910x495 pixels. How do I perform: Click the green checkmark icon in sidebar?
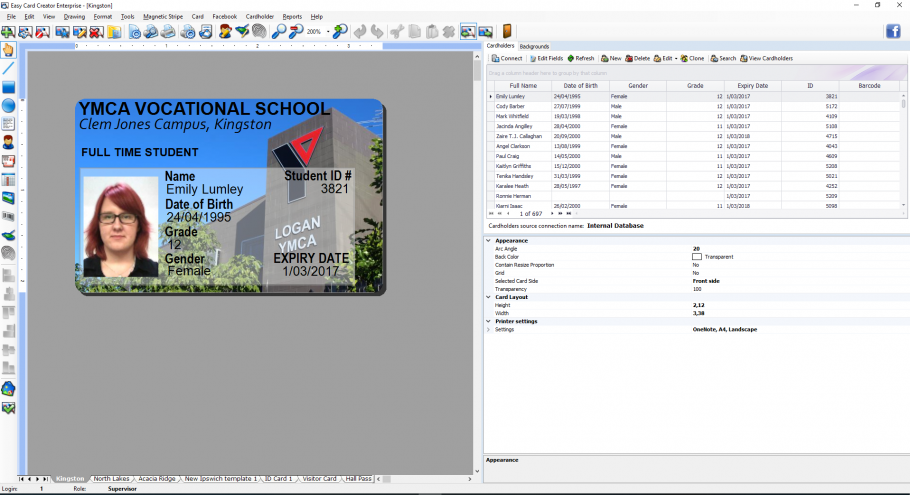(8, 408)
